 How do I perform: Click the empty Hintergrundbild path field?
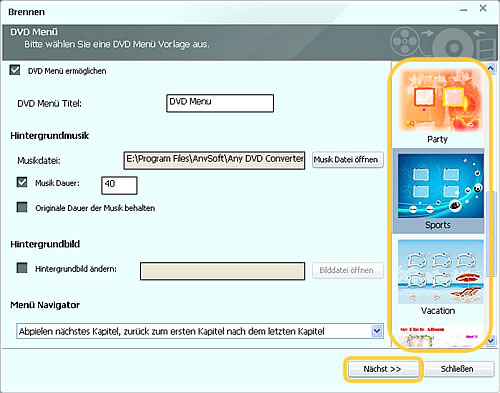pyautogui.click(x=222, y=271)
